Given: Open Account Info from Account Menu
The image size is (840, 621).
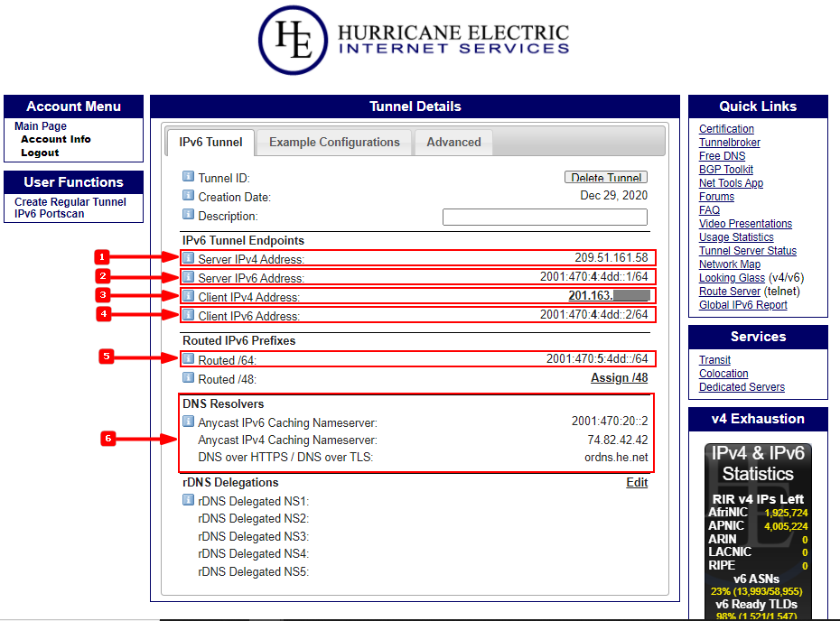Looking at the screenshot, I should (56, 139).
